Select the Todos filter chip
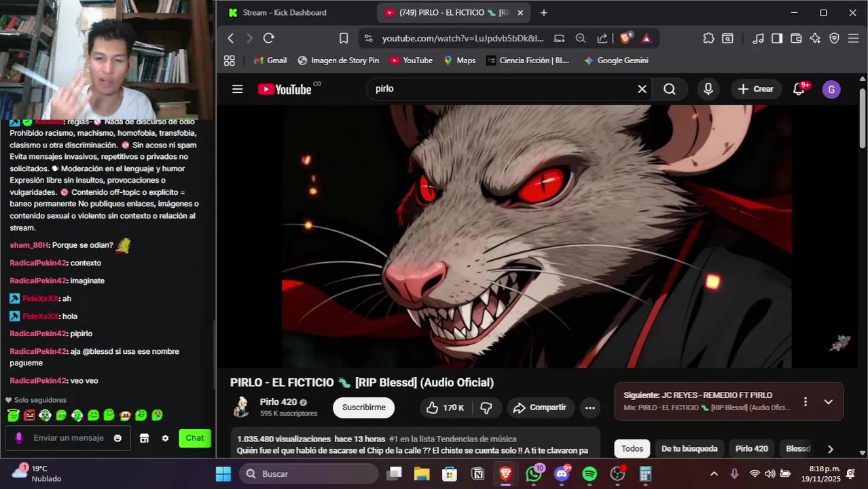 (x=632, y=449)
